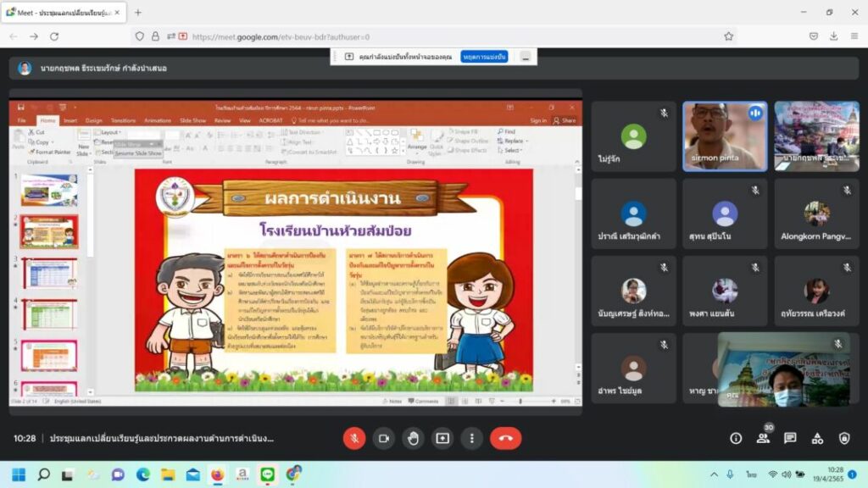This screenshot has width=868, height=488.
Task: Show the participants list people icon
Action: (x=763, y=438)
